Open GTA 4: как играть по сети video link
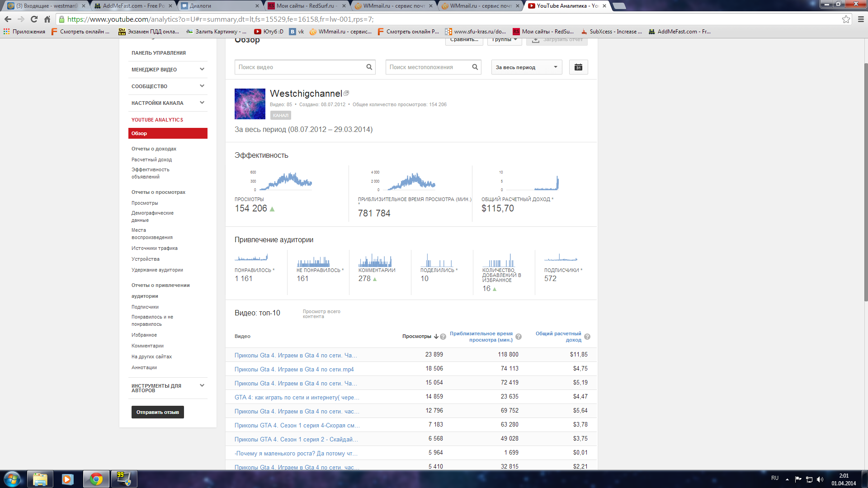 297,397
